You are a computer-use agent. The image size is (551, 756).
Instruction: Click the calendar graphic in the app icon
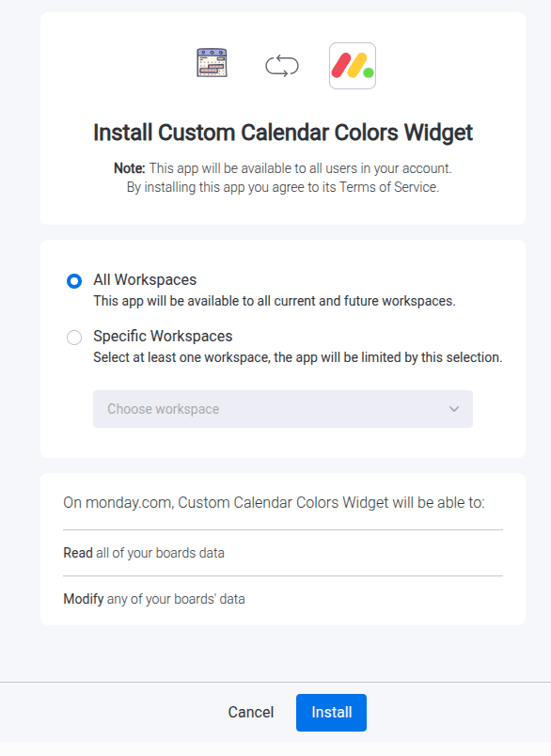coord(212,62)
